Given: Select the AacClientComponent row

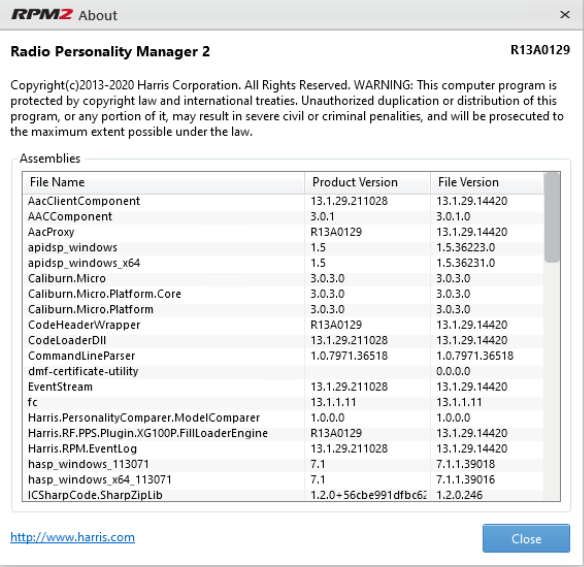Looking at the screenshot, I should pyautogui.click(x=283, y=201).
